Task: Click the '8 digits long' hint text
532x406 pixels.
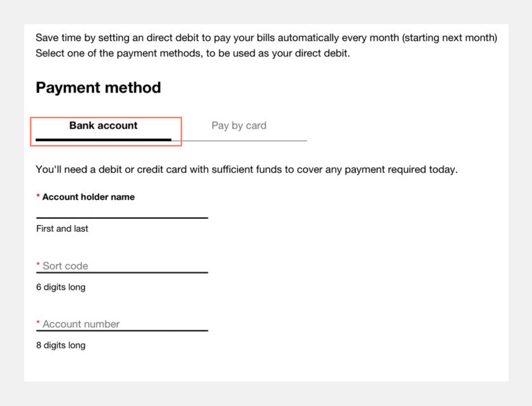Action: pos(61,345)
